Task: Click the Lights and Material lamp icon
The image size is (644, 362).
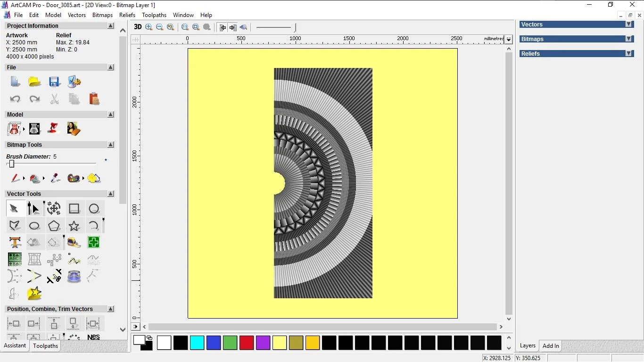Action: (x=54, y=128)
